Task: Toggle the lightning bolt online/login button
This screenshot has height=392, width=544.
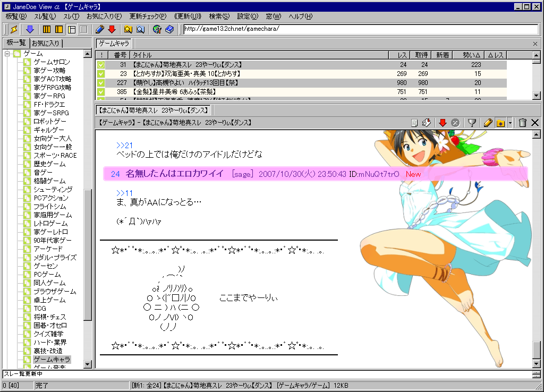Action: [14, 30]
